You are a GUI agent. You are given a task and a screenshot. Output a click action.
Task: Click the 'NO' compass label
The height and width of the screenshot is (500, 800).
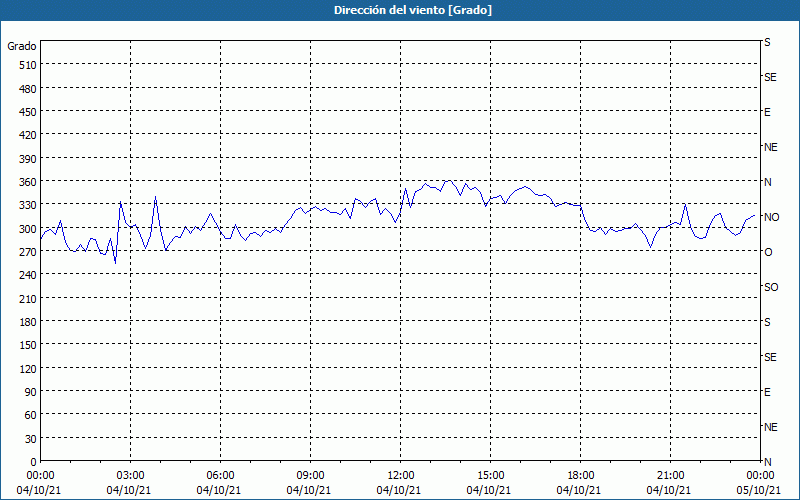click(771, 217)
